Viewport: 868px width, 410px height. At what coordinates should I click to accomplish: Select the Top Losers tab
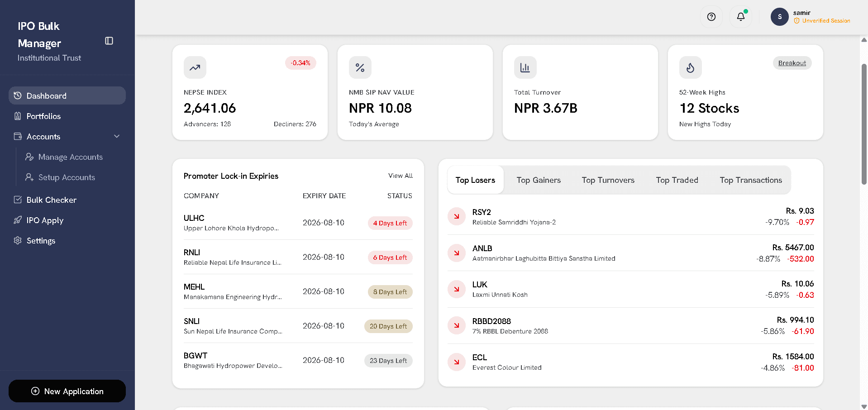pyautogui.click(x=475, y=180)
